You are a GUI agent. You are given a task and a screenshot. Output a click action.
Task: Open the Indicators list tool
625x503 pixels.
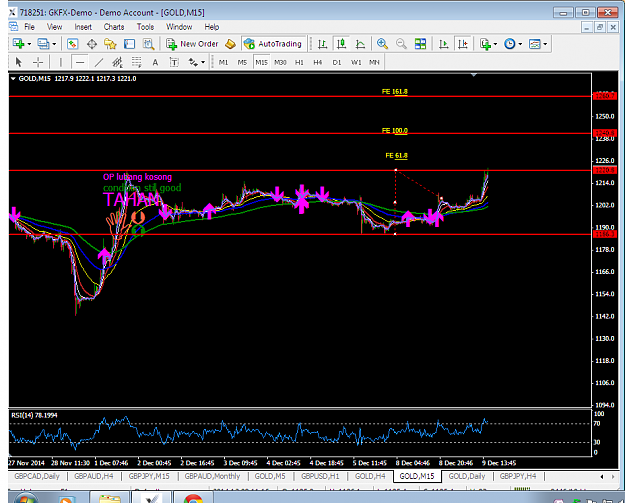[485, 43]
